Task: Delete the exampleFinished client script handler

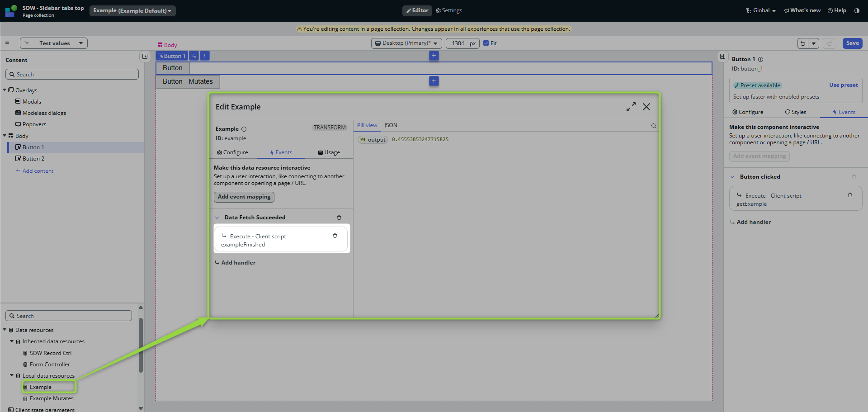Action: coord(335,236)
